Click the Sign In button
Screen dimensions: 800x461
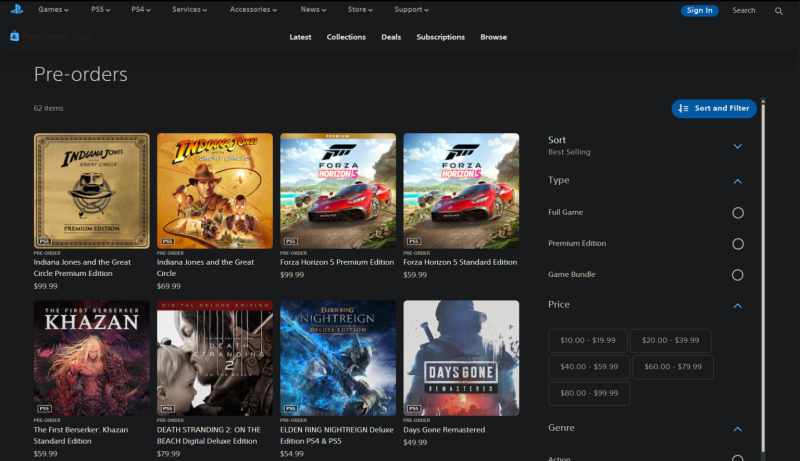699,10
